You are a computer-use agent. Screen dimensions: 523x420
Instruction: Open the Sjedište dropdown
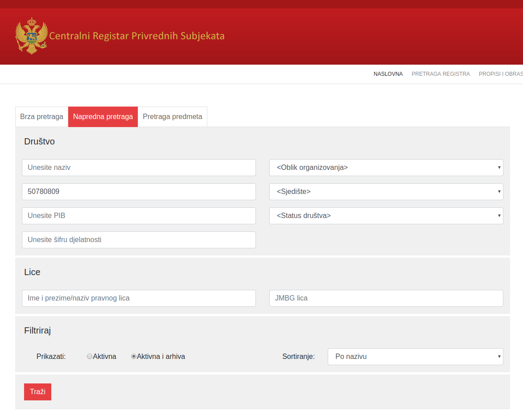pos(386,191)
